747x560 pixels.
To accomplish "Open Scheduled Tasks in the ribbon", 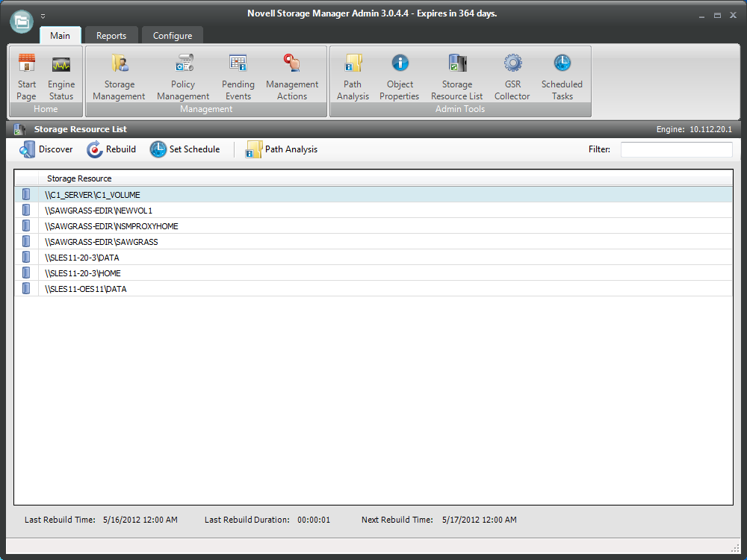I will click(x=562, y=76).
